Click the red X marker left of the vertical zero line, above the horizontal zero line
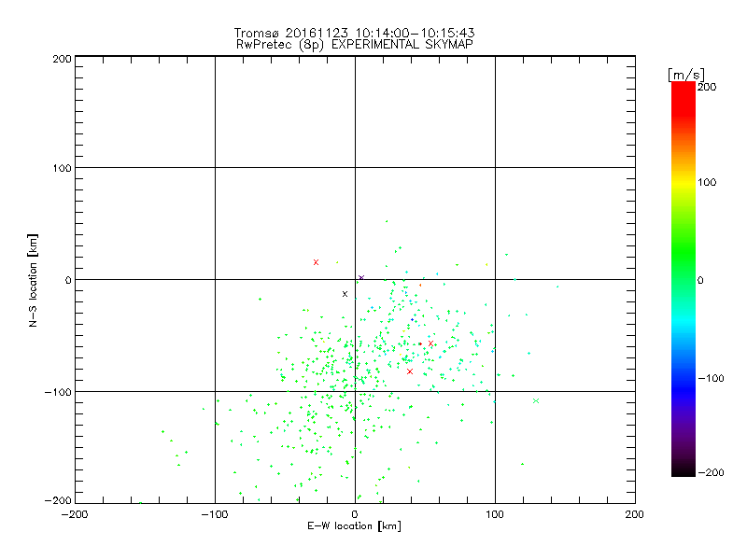Image resolution: width=747 pixels, height=560 pixels. (x=316, y=262)
